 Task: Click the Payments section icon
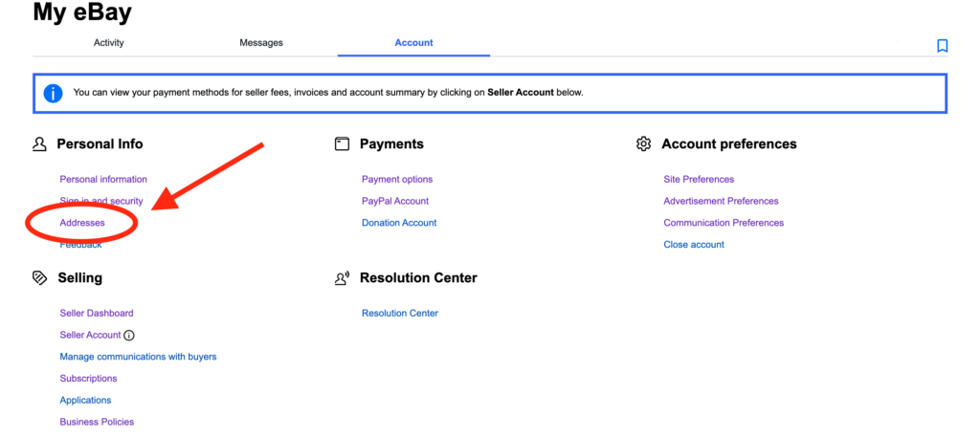(x=342, y=144)
